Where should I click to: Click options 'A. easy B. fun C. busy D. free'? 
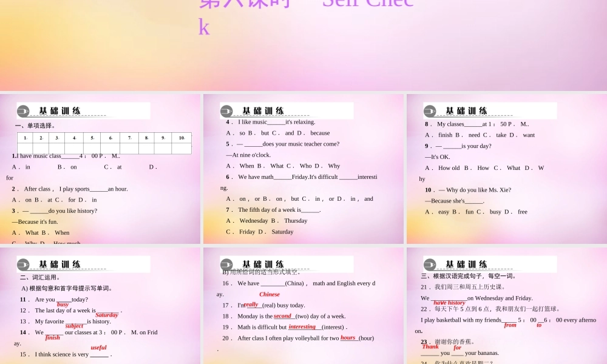[x=476, y=212]
